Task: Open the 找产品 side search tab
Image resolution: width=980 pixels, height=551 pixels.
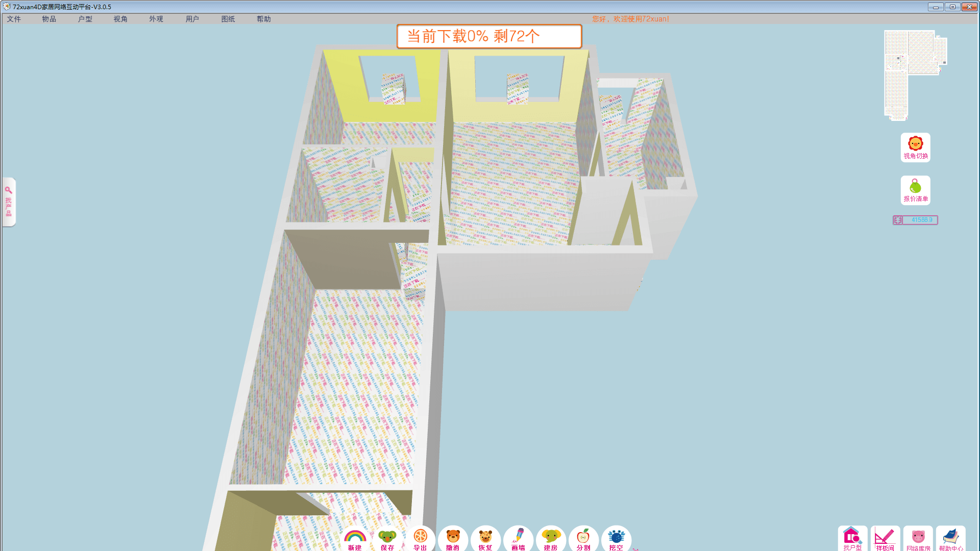Action: 9,202
